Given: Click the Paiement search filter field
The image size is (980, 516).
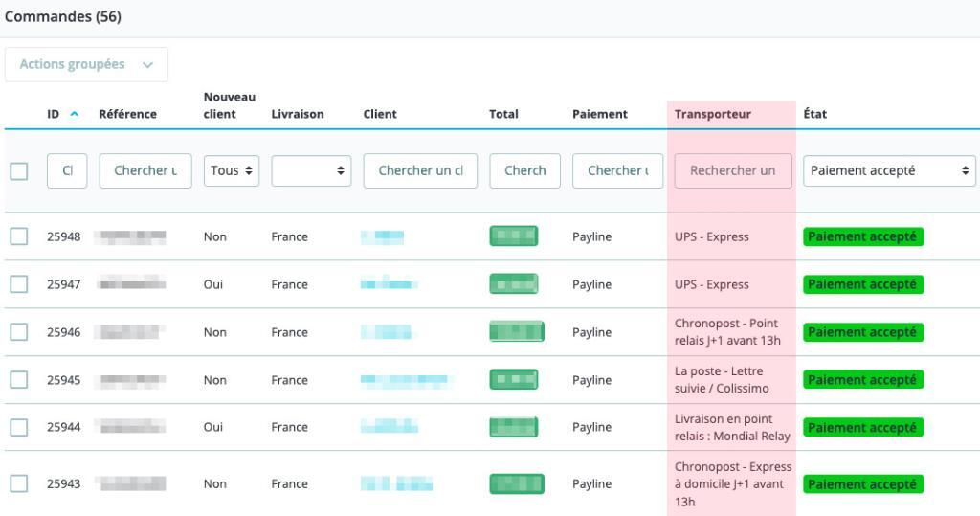Looking at the screenshot, I should 617,171.
